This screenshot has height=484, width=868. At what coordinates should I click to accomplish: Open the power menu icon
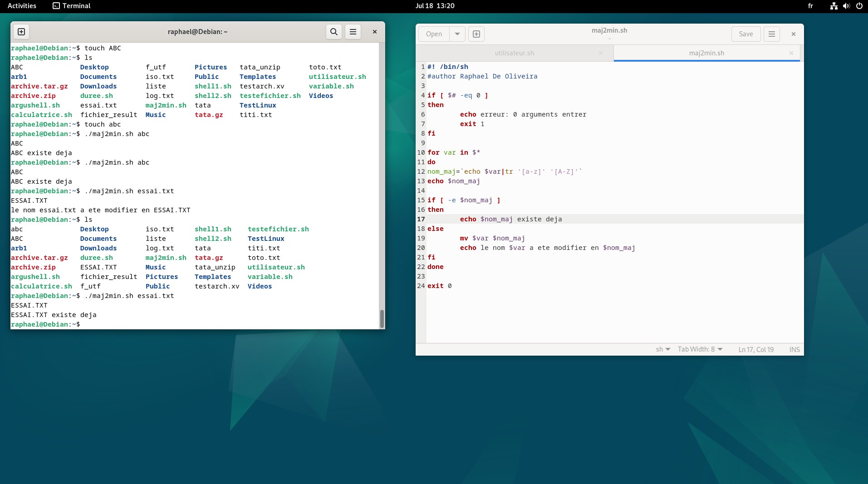pyautogui.click(x=859, y=6)
